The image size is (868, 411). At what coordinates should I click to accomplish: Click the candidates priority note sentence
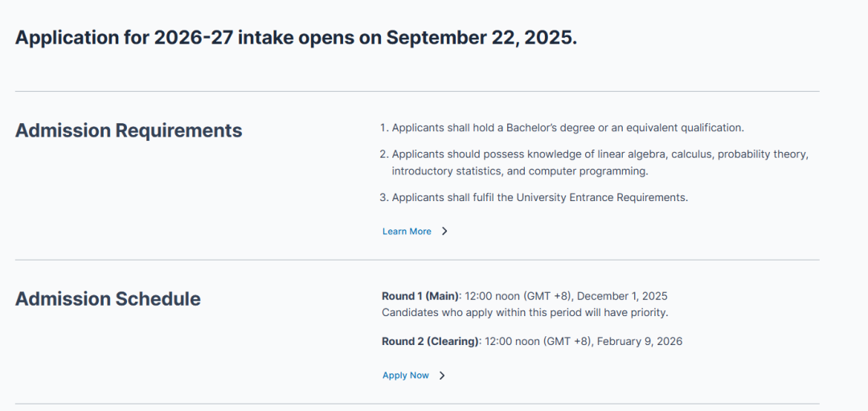click(x=525, y=312)
